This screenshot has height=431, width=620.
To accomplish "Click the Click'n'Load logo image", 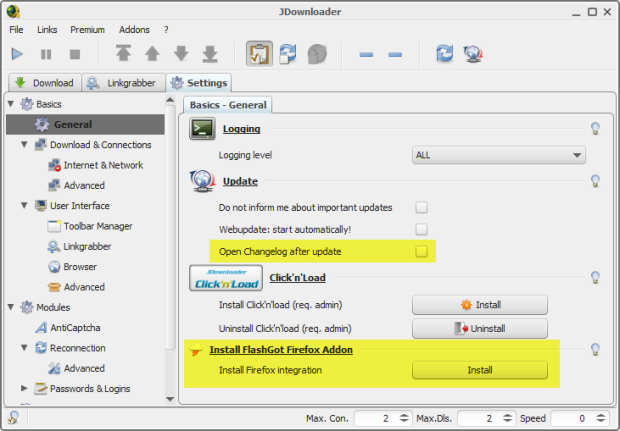I will pos(226,278).
